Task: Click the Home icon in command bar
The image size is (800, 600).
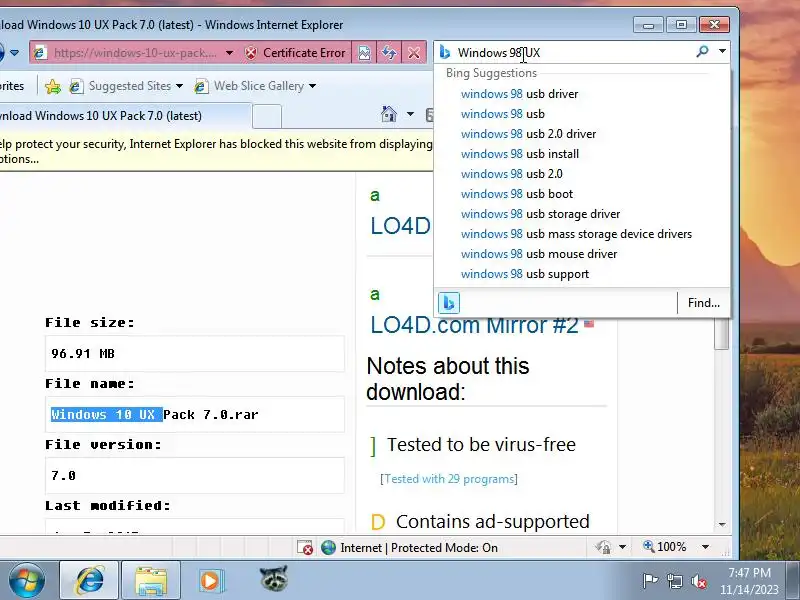Action: click(389, 114)
